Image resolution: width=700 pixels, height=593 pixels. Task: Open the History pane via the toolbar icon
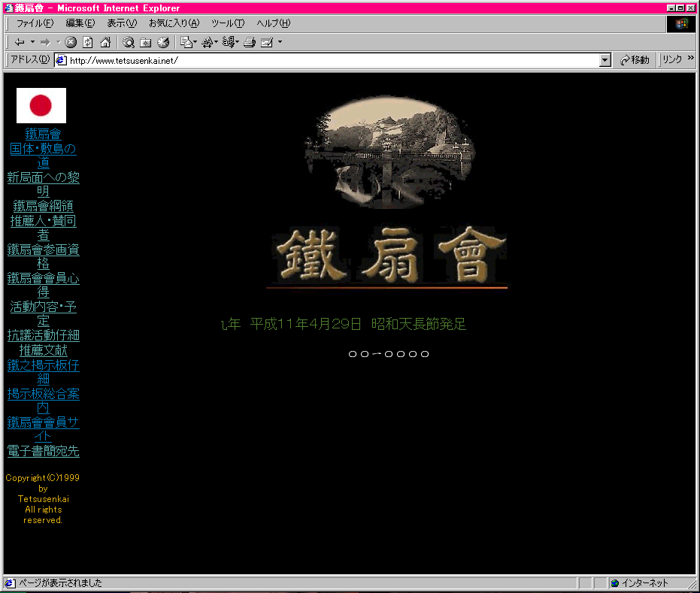tap(163, 42)
